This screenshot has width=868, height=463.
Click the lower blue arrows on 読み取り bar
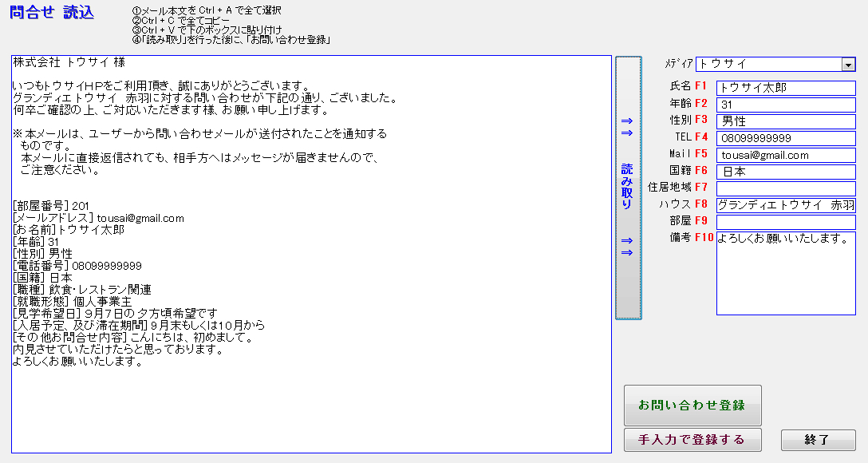627,247
